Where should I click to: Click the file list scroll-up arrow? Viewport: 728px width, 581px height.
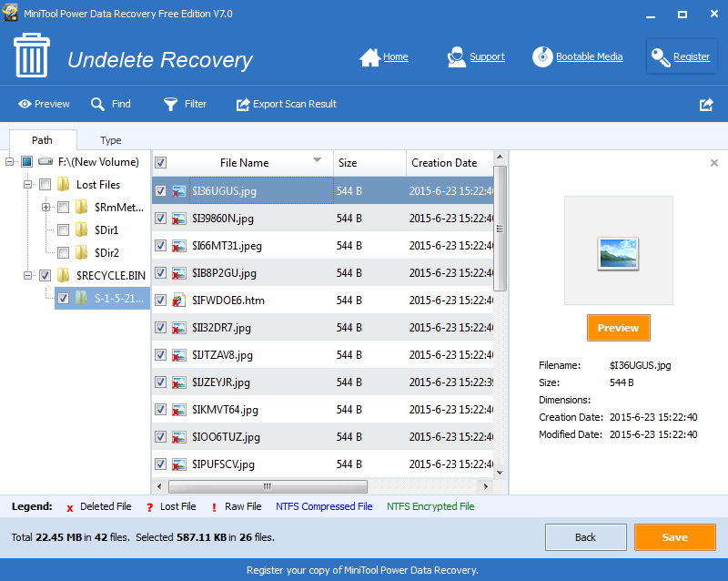500,157
